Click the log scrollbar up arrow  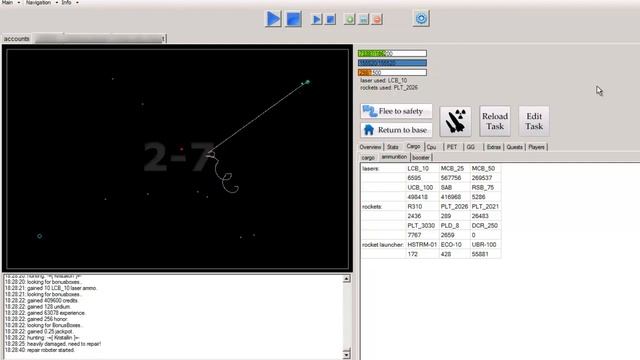click(346, 278)
